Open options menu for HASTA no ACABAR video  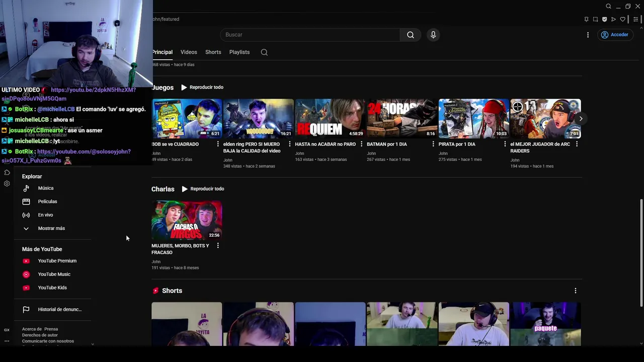pyautogui.click(x=361, y=144)
